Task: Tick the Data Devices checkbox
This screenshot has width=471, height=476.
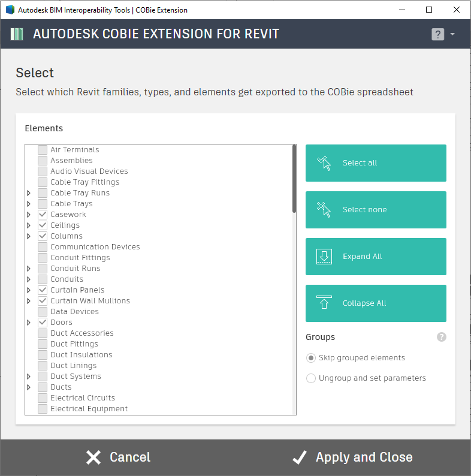Action: coord(43,312)
